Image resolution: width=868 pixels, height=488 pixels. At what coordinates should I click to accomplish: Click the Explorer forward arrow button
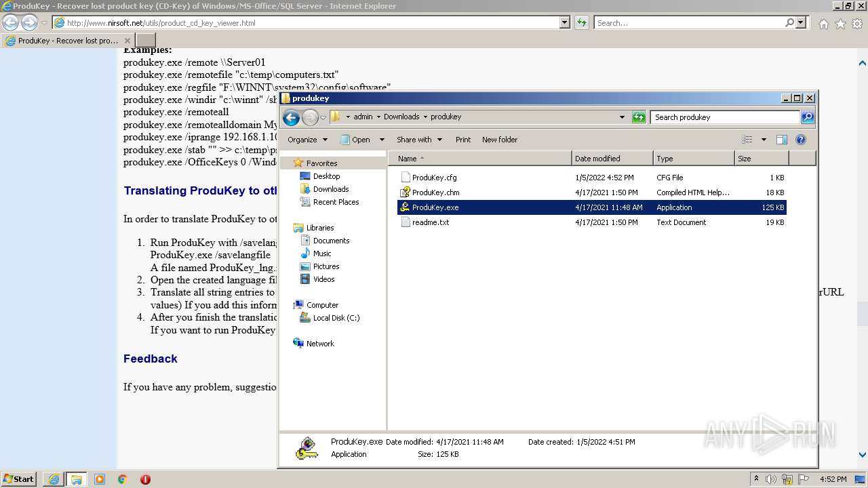pyautogui.click(x=310, y=118)
